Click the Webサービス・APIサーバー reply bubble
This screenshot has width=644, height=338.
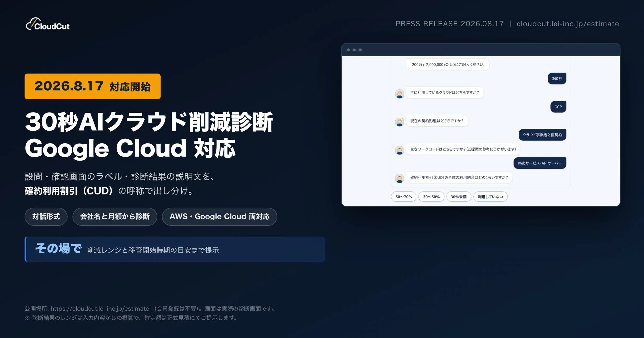(x=540, y=163)
